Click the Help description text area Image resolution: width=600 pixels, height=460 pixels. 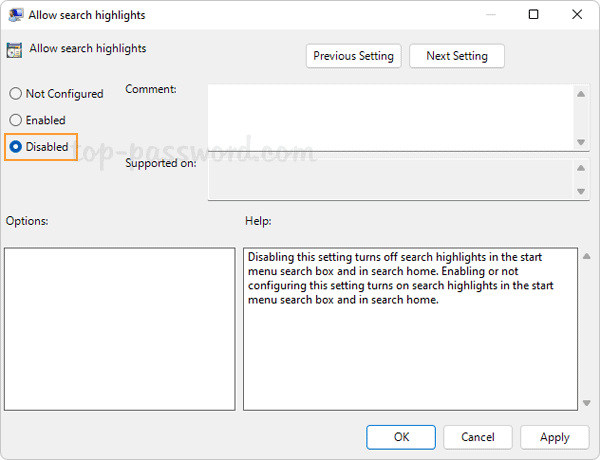[410, 329]
